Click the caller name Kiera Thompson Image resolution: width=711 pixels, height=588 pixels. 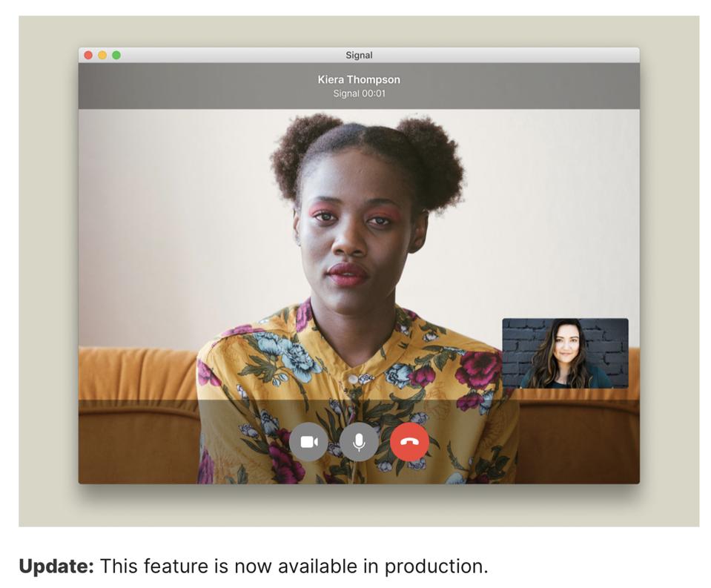coord(359,80)
